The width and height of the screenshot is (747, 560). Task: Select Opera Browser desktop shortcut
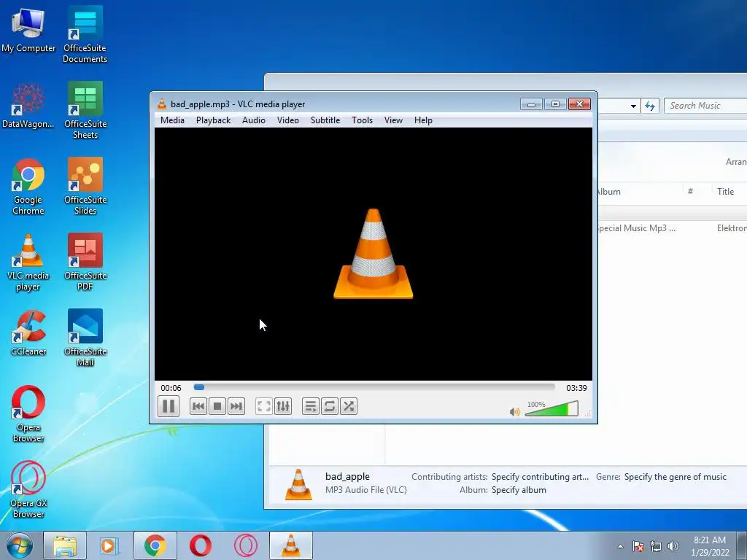click(x=28, y=414)
